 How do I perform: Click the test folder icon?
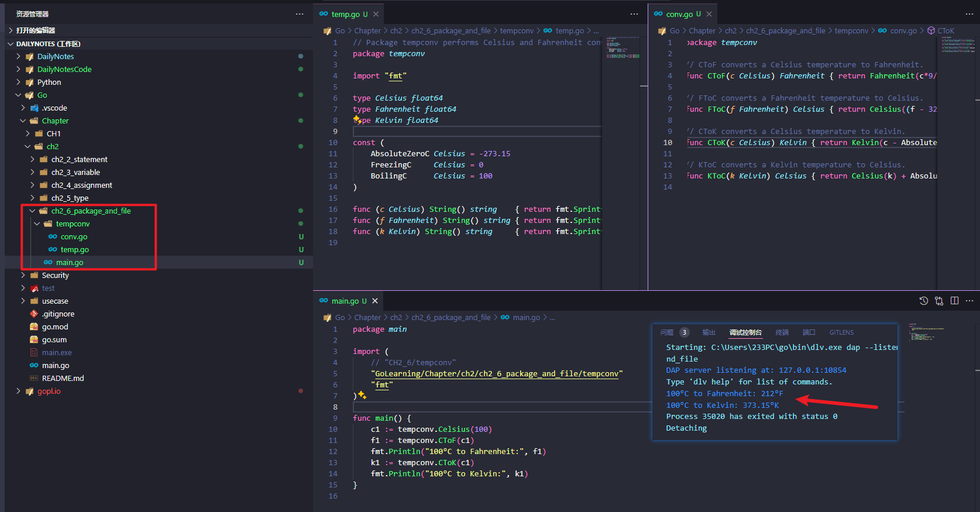tap(34, 288)
